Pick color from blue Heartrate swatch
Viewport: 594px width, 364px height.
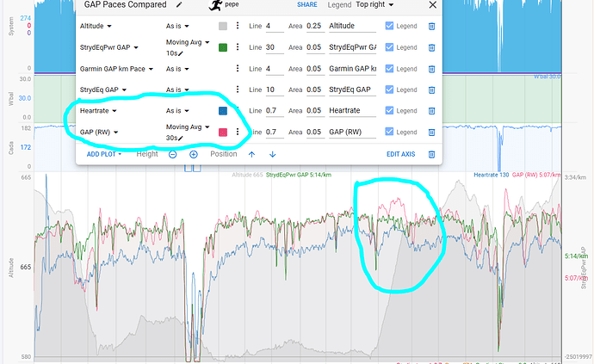[223, 111]
